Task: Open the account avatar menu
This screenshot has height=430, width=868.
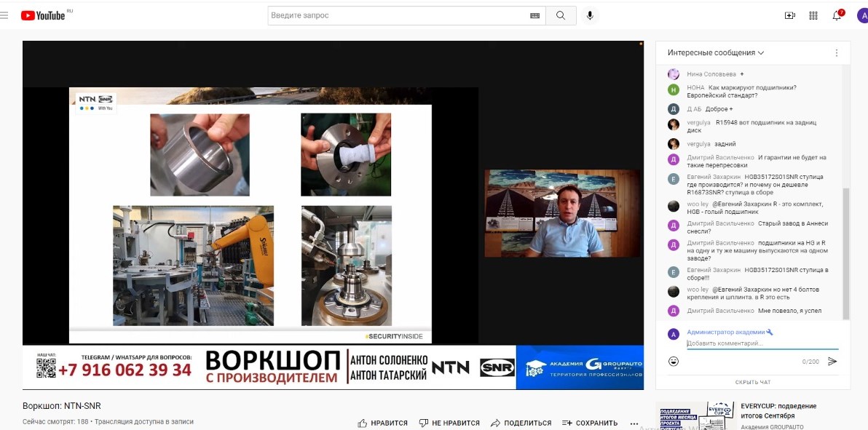Action: (x=862, y=15)
